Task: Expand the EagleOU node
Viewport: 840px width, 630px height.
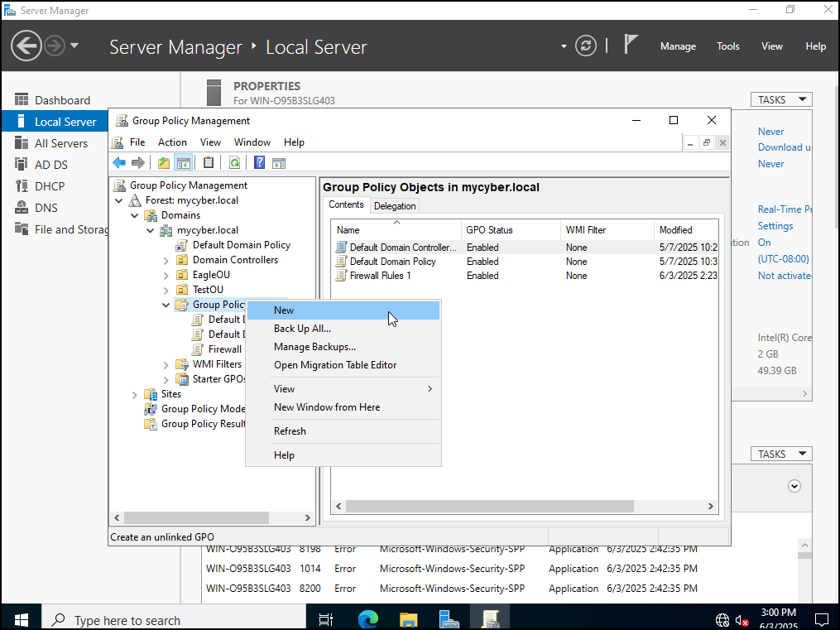Action: [166, 276]
